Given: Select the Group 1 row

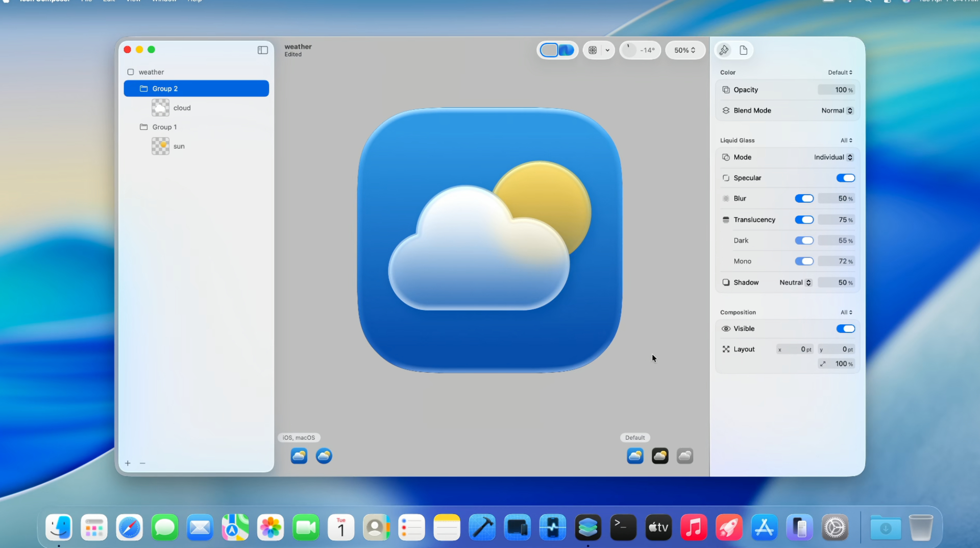Looking at the screenshot, I should coord(196,127).
